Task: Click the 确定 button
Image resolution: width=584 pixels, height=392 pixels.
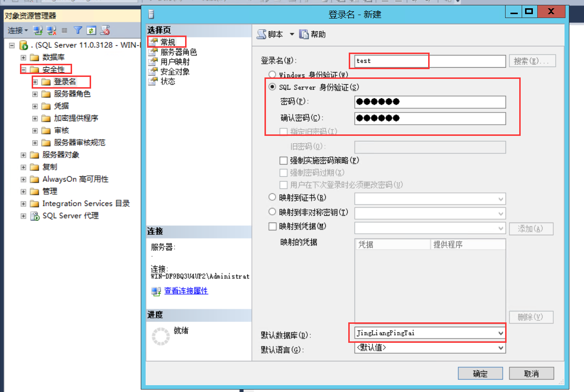Action: pos(480,373)
